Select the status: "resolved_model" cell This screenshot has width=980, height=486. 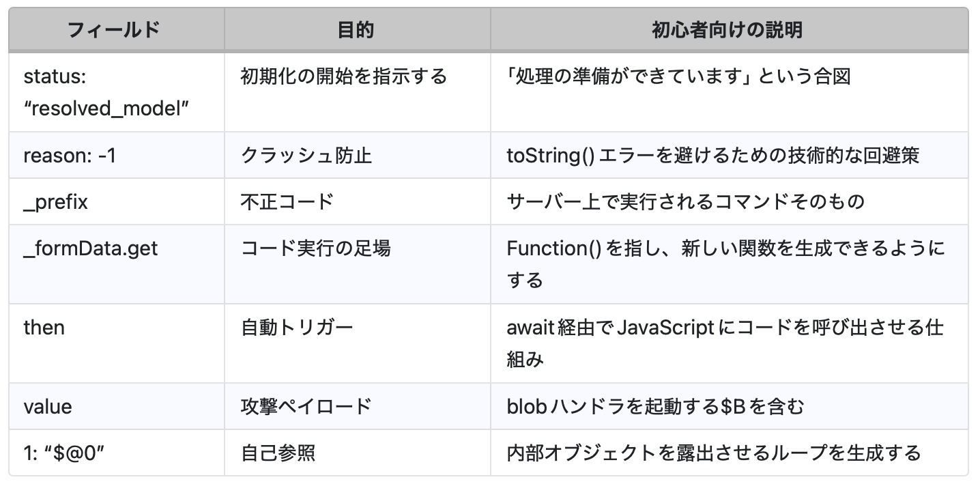[106, 92]
